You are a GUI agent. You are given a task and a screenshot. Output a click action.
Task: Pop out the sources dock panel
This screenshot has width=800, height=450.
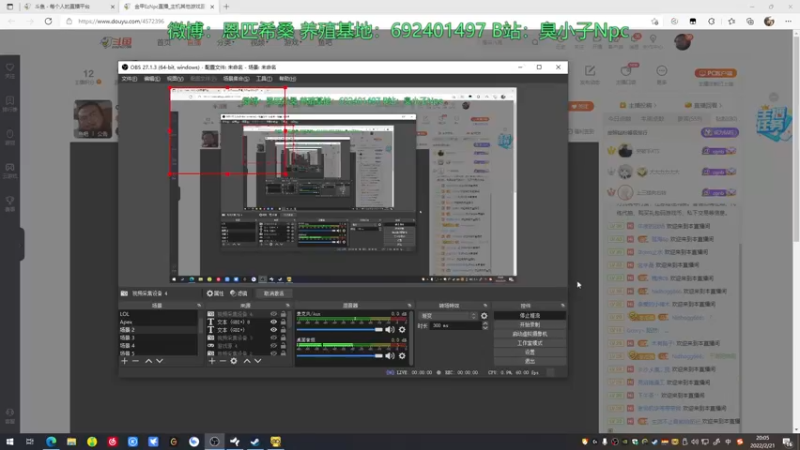[x=288, y=306]
